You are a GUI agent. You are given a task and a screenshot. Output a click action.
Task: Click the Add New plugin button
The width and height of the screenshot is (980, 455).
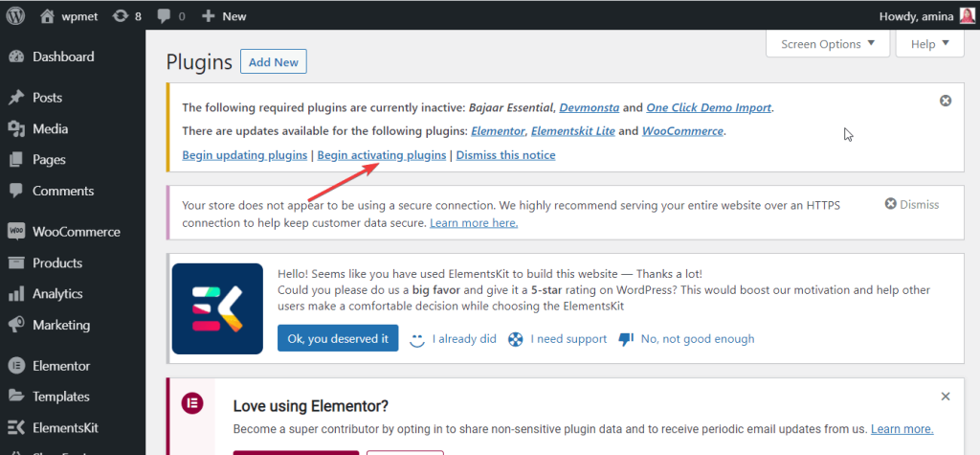tap(273, 62)
